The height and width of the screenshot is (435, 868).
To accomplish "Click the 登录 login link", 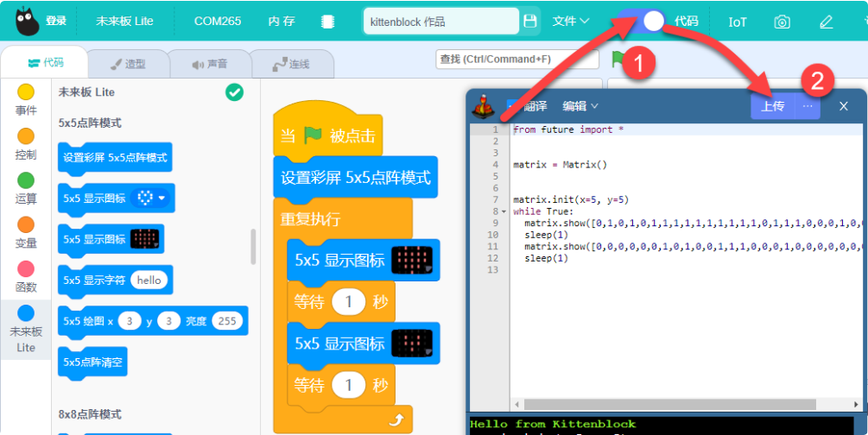I will 56,21.
